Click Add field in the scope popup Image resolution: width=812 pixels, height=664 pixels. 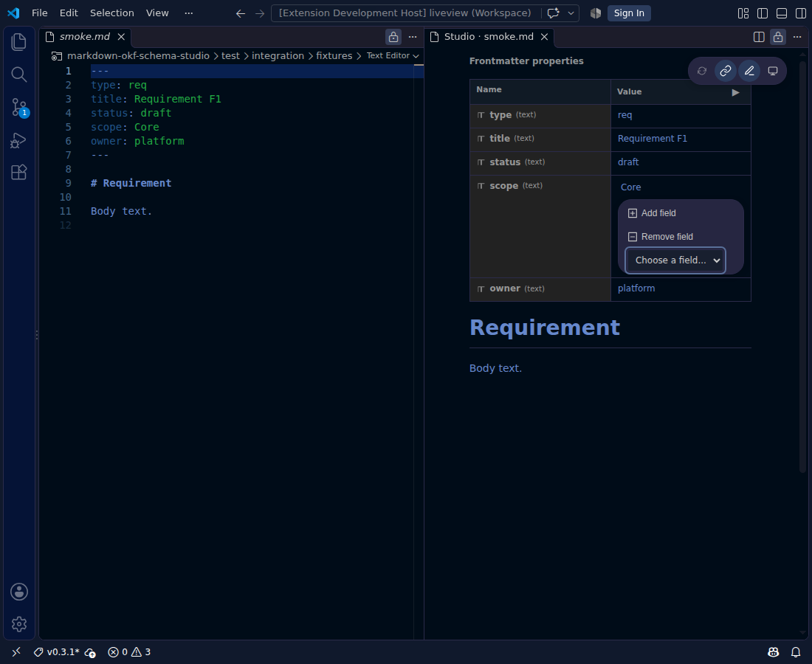pos(652,213)
